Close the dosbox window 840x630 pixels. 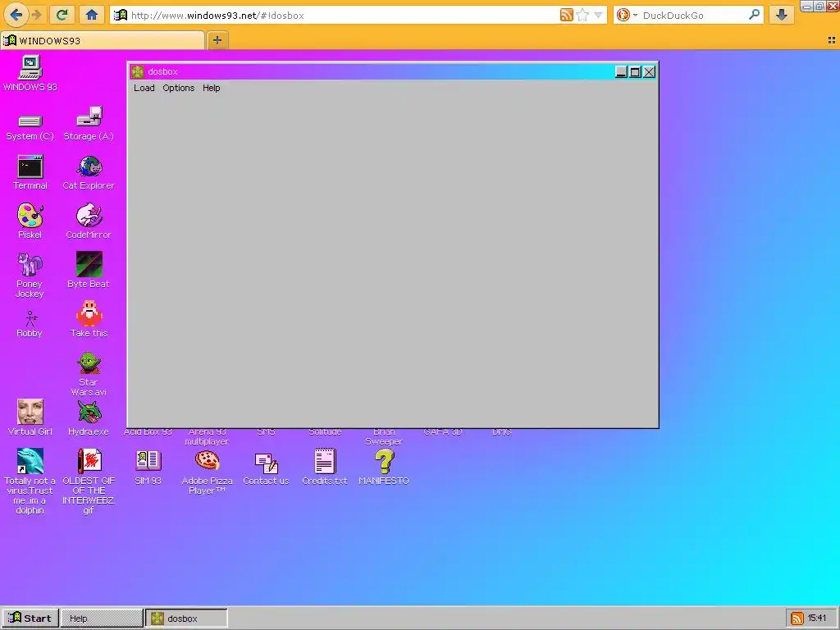pyautogui.click(x=649, y=72)
